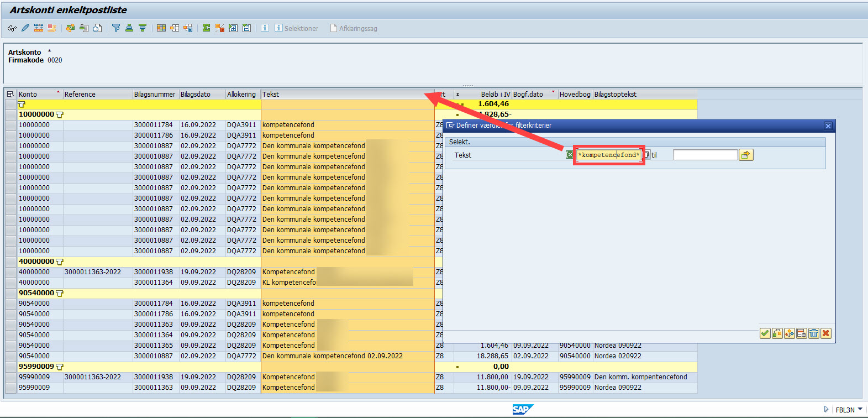The width and height of the screenshot is (868, 418).
Task: Click the Bilagsdato column header
Action: tap(196, 95)
